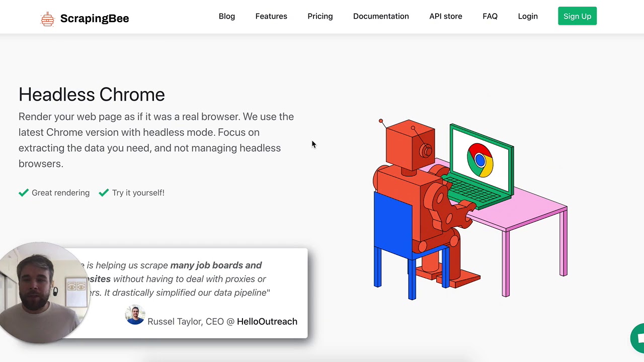The image size is (644, 362).
Task: Open Documentation in the navigation bar
Action: (381, 16)
